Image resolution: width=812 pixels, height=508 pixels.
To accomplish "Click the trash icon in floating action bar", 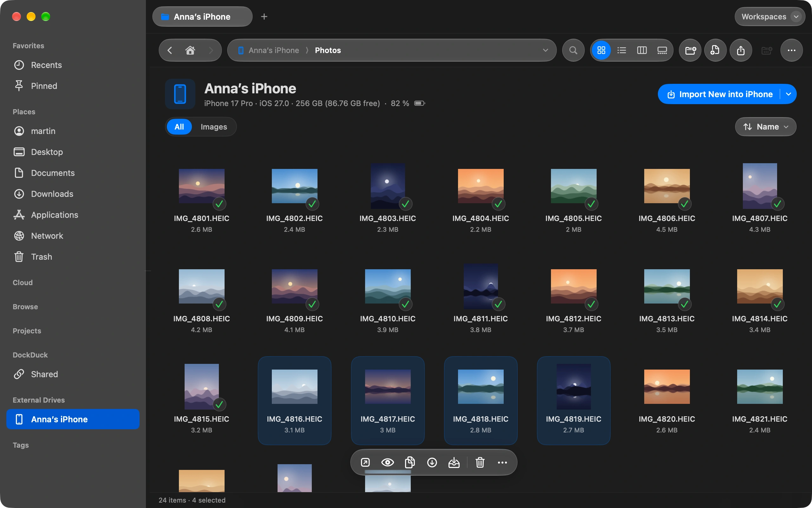I will (480, 463).
